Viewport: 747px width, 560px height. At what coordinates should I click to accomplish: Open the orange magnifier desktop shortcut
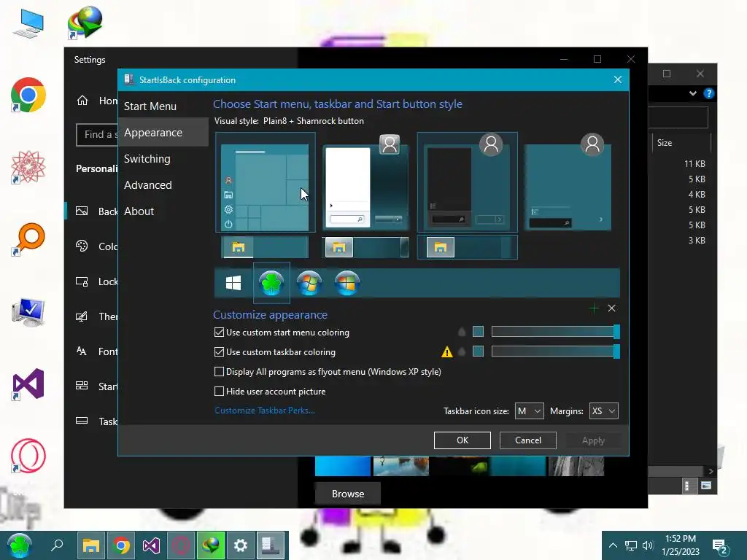[28, 239]
